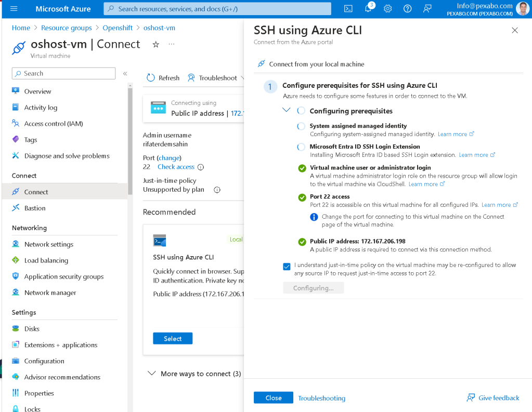Viewport: 532px width, 412px height.
Task: Open the account profile avatar
Action: (x=523, y=9)
